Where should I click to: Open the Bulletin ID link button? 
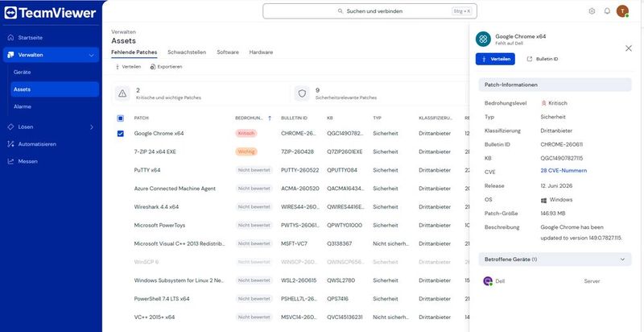point(543,59)
